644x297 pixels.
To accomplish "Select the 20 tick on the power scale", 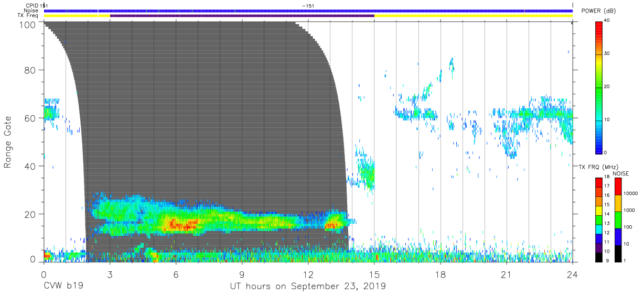I will click(x=608, y=86).
